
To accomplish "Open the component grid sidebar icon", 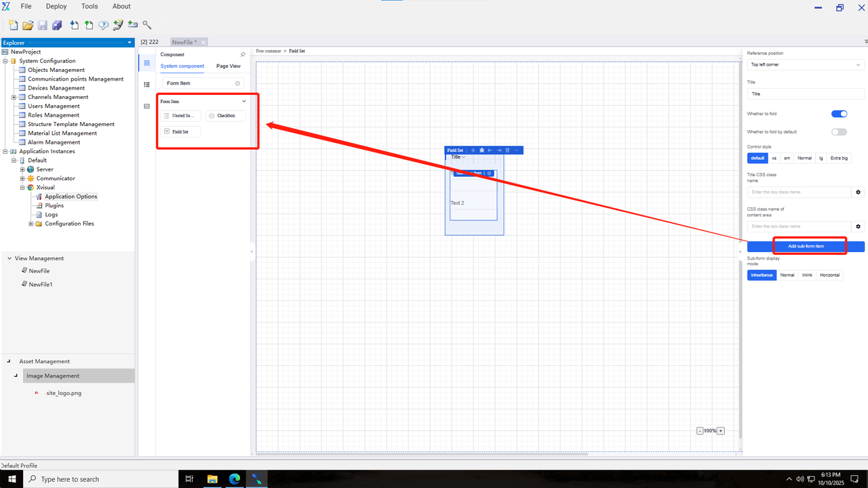I will point(147,63).
